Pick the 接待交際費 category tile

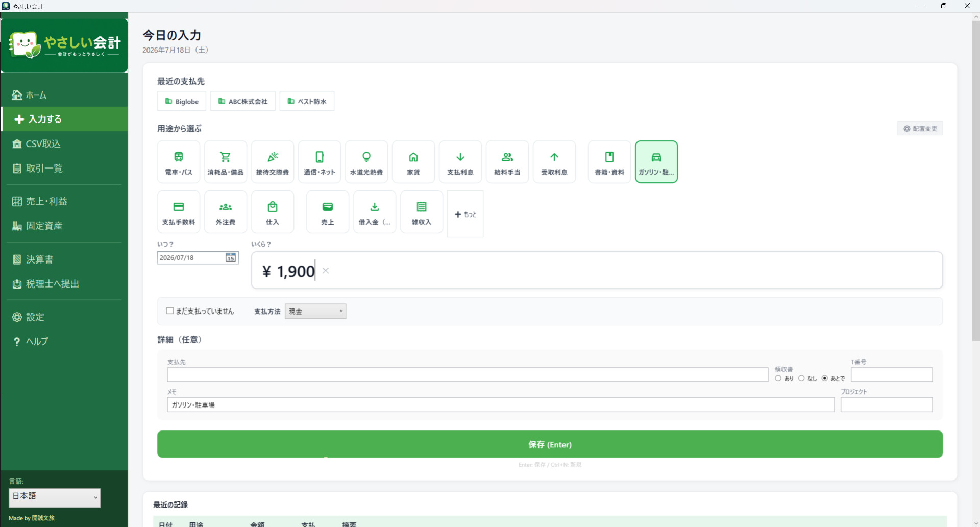click(x=273, y=162)
